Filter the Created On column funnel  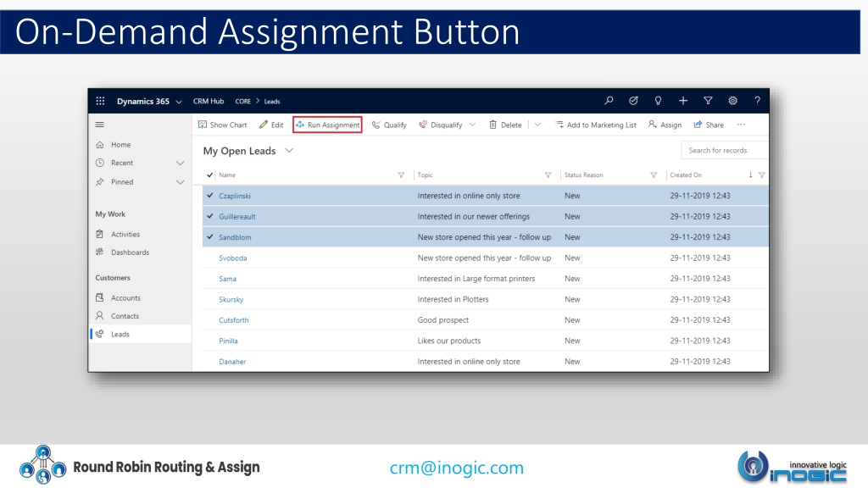coord(762,175)
